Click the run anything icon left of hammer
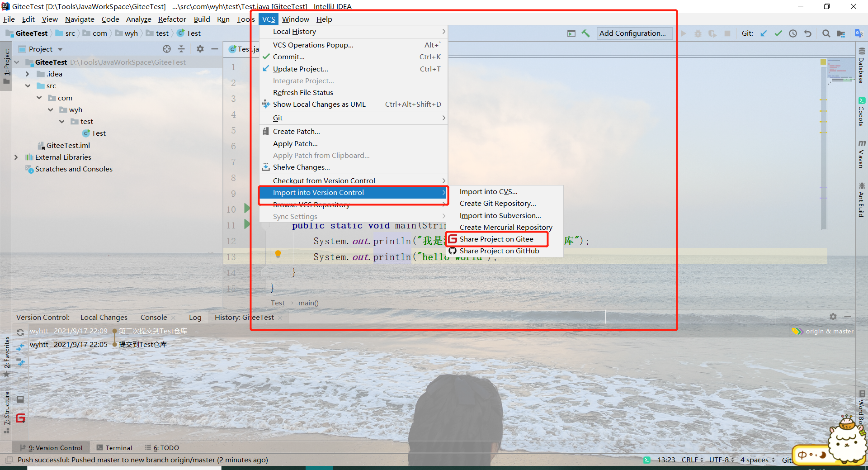Viewport: 868px width, 470px height. [x=571, y=33]
